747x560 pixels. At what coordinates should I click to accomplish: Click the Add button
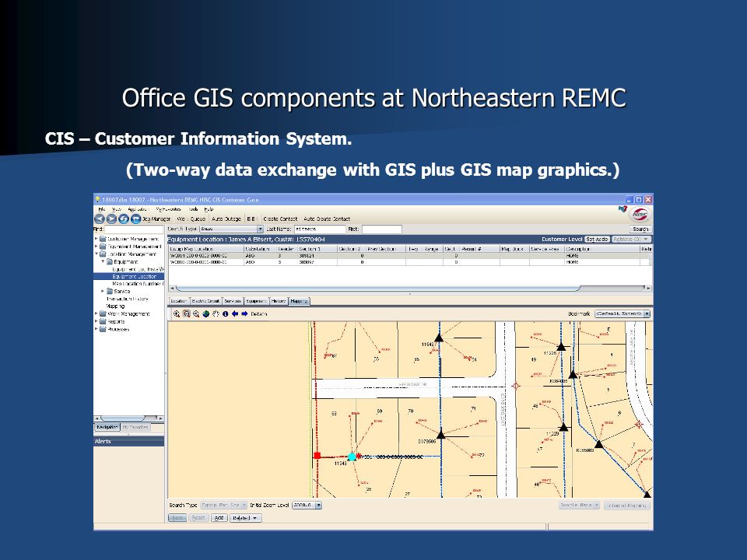click(219, 518)
